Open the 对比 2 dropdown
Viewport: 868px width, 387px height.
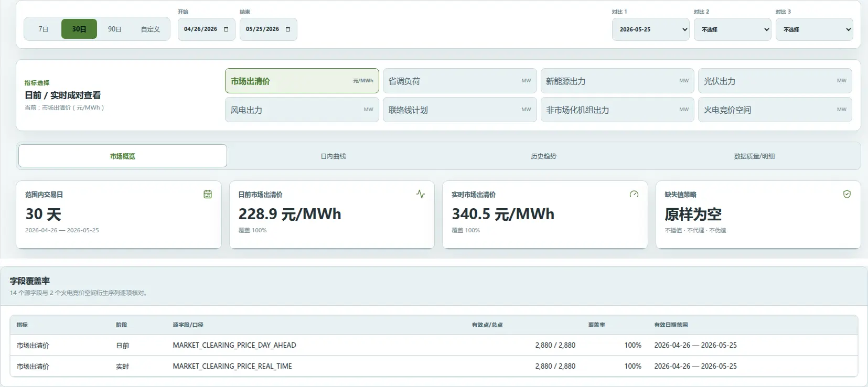733,29
